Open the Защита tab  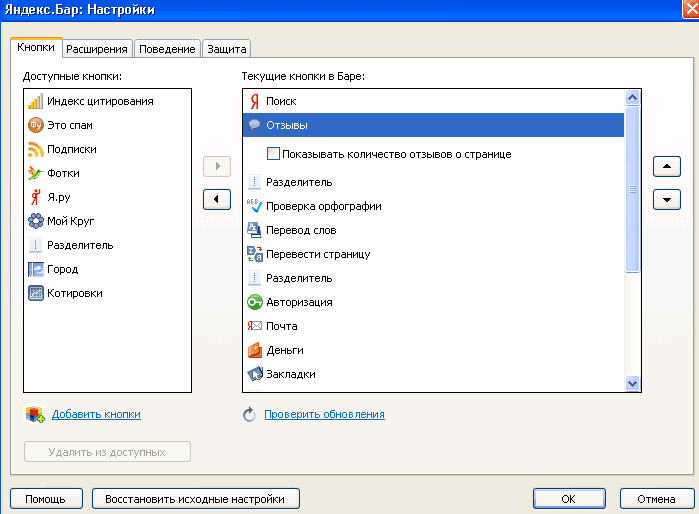pos(226,48)
